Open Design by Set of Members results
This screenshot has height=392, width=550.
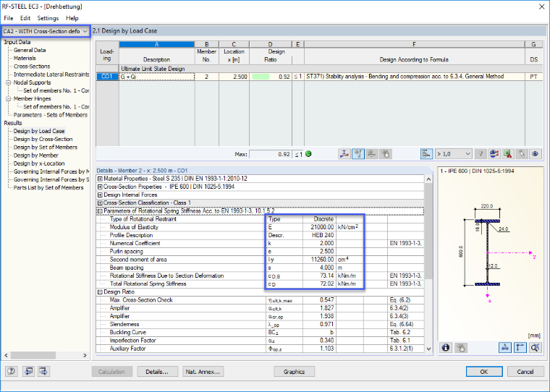click(x=46, y=148)
